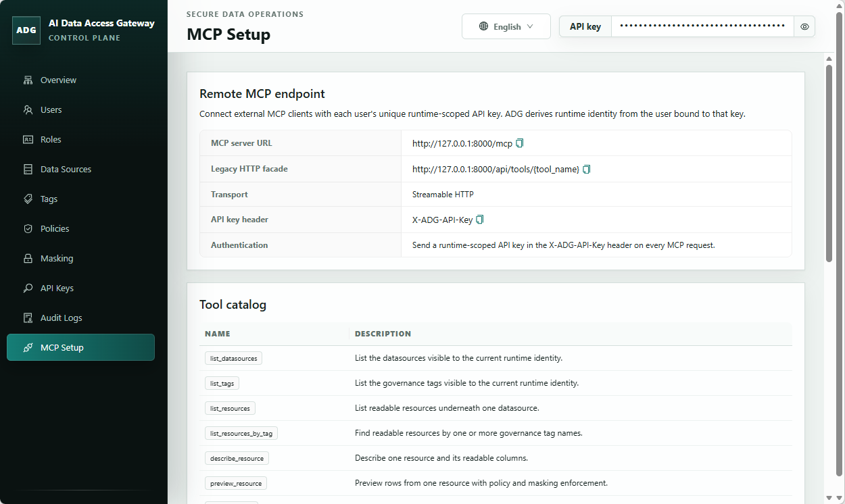The width and height of the screenshot is (845, 504).
Task: Select the MCP Setup menu item
Action: 80,348
